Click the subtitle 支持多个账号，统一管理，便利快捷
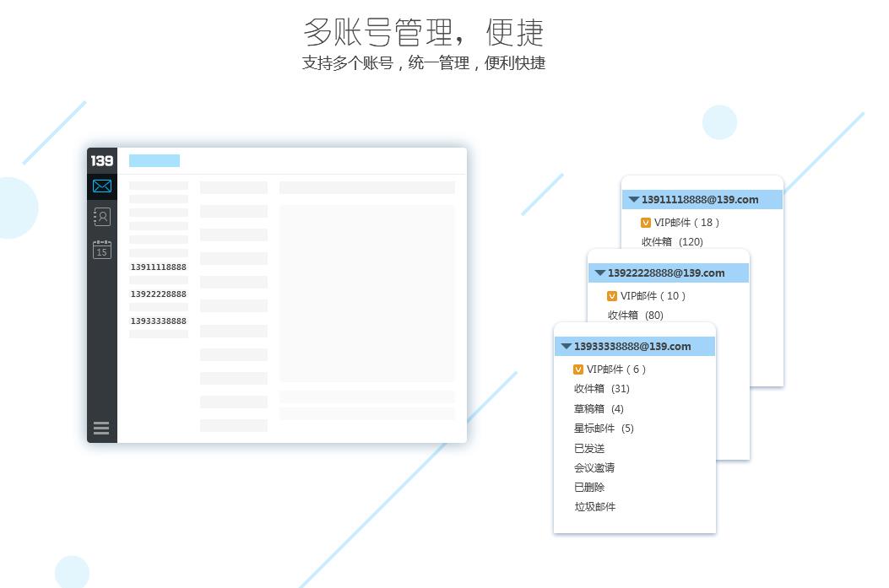The image size is (889, 588). [x=424, y=63]
